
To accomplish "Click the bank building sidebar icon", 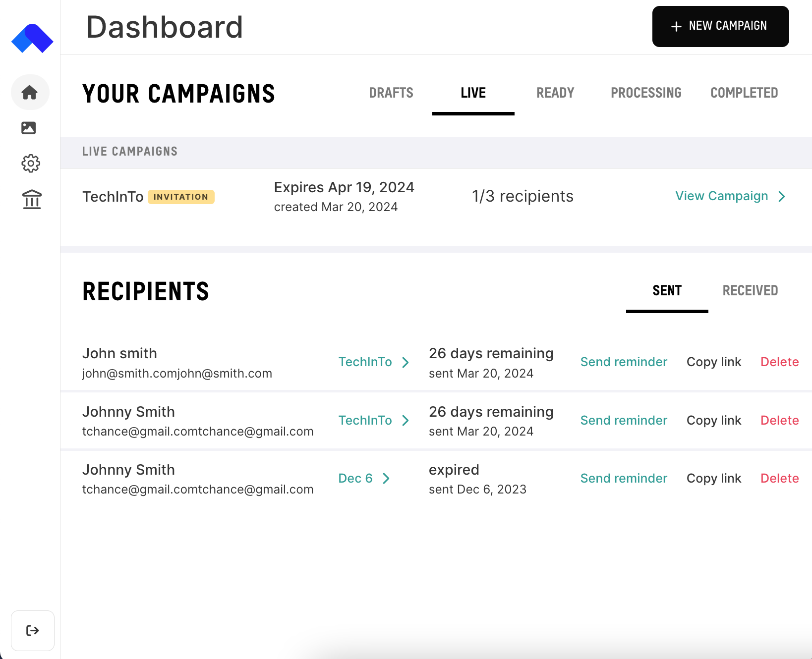I will [x=32, y=199].
